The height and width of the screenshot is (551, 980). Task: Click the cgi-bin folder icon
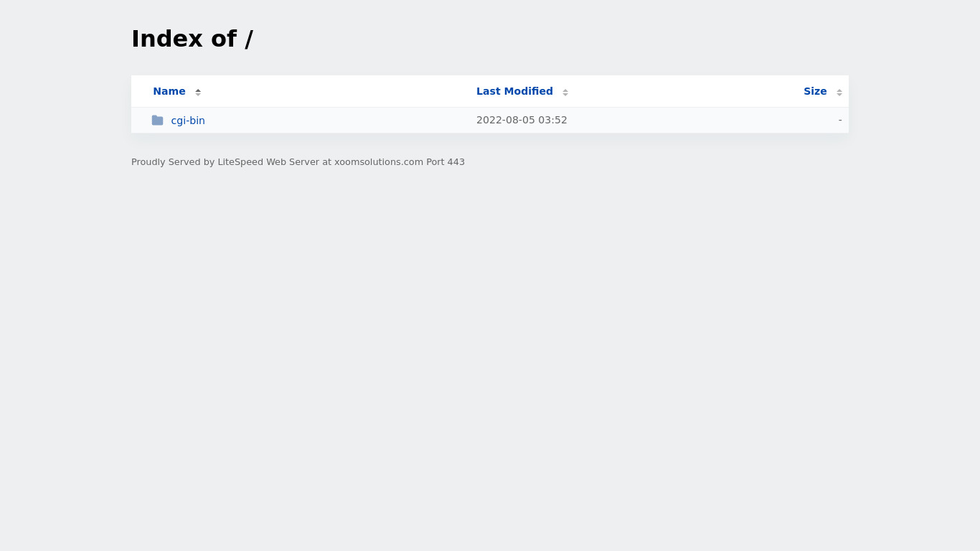click(157, 120)
